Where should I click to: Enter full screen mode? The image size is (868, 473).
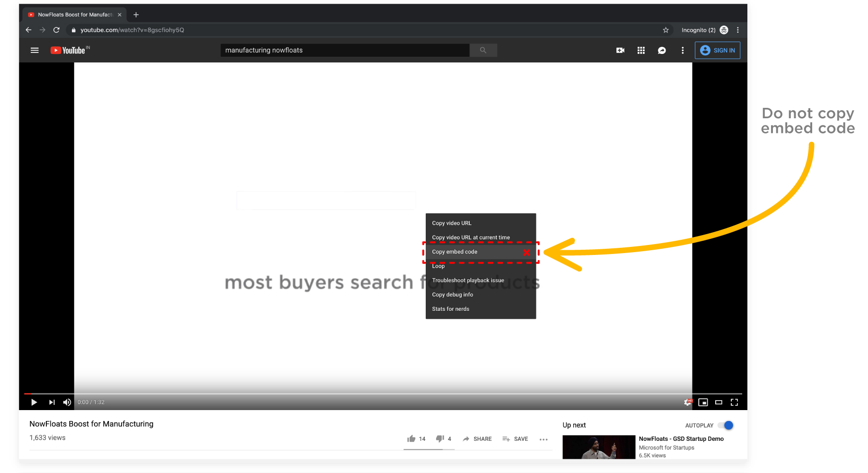734,402
